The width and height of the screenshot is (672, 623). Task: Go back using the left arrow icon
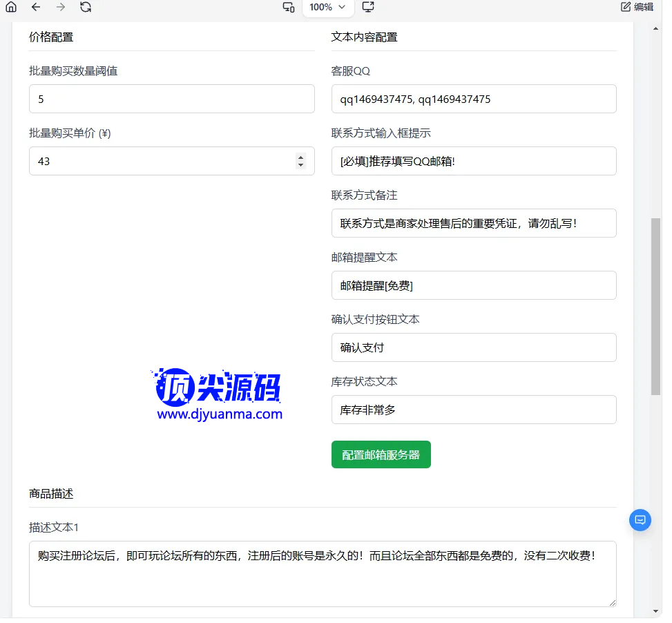pos(36,8)
